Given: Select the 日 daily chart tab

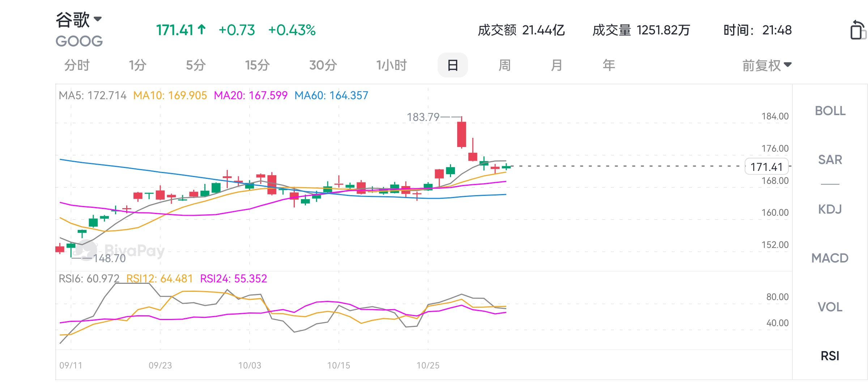Looking at the screenshot, I should (452, 66).
